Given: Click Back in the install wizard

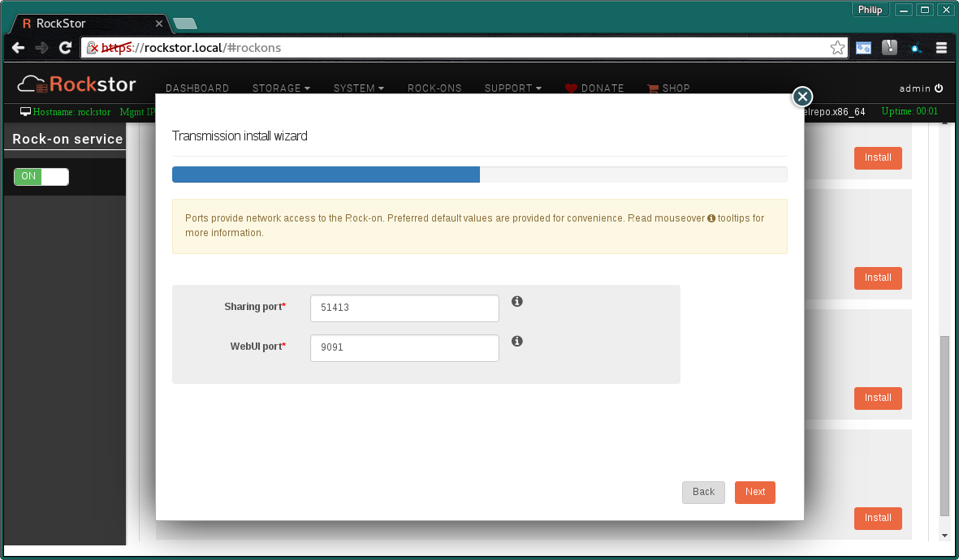Looking at the screenshot, I should (x=703, y=492).
